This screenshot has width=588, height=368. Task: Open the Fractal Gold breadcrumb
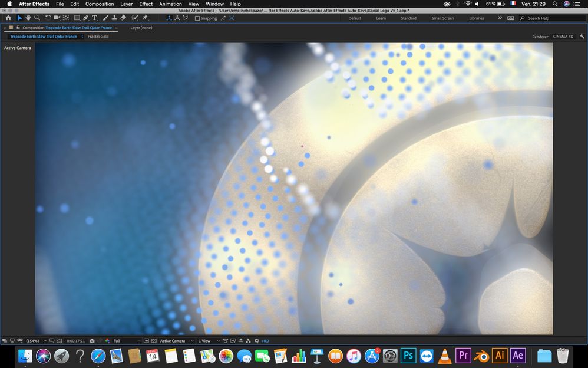pyautogui.click(x=98, y=37)
